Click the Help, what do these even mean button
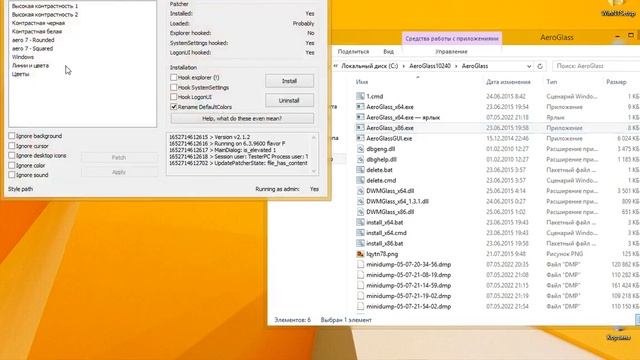Screen dimensions: 640x360 coord(242,118)
